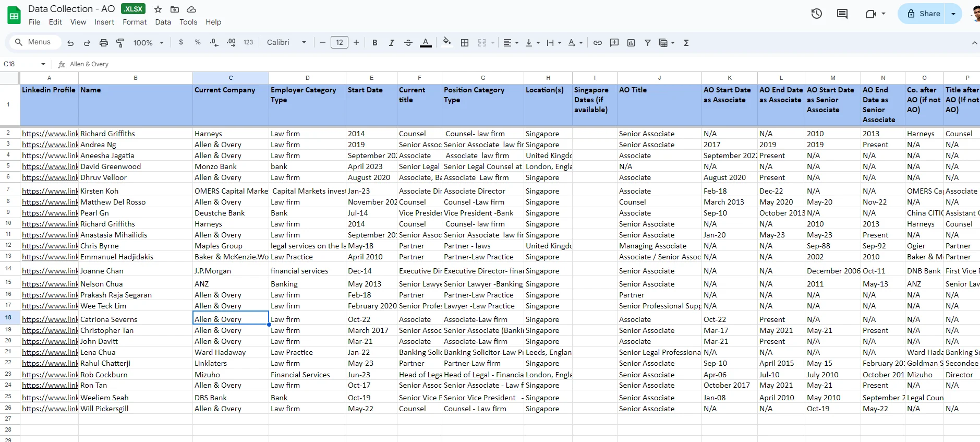
Task: Open text color picker
Action: pyautogui.click(x=426, y=43)
